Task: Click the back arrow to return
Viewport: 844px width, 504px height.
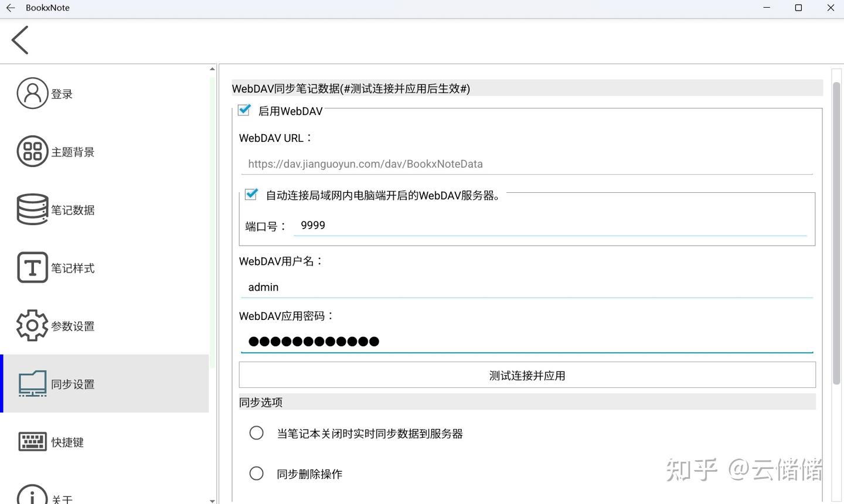Action: point(19,40)
